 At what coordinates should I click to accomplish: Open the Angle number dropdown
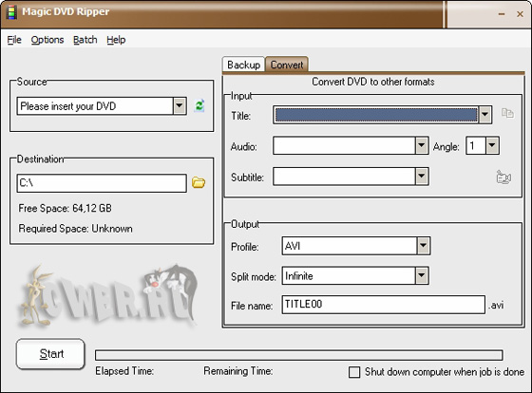[x=492, y=145]
